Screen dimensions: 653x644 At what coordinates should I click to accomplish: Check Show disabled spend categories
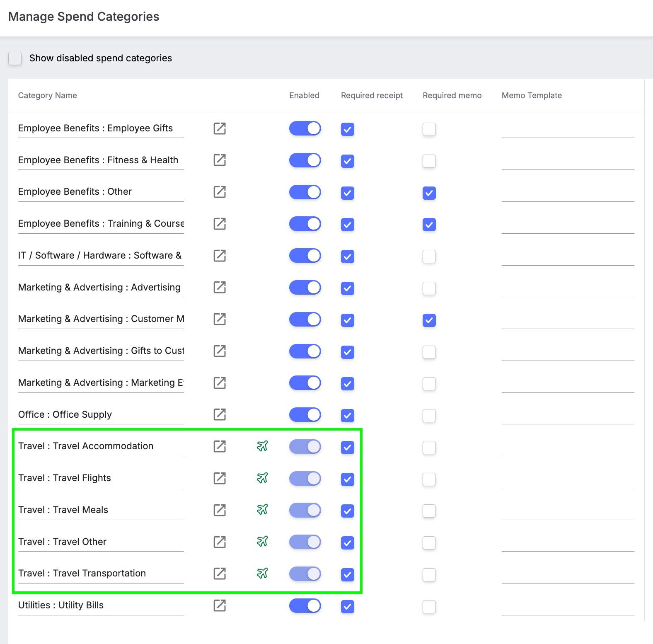coord(15,58)
